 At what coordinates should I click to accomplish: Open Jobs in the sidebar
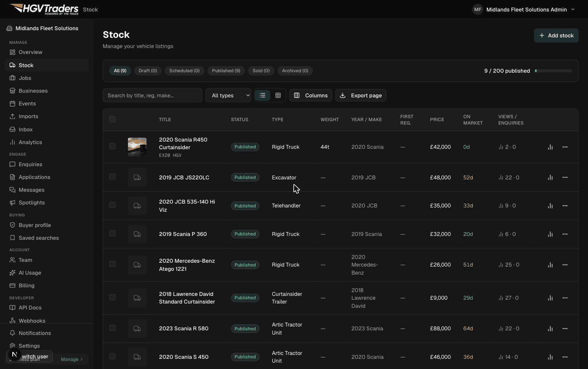[x=47, y=78]
